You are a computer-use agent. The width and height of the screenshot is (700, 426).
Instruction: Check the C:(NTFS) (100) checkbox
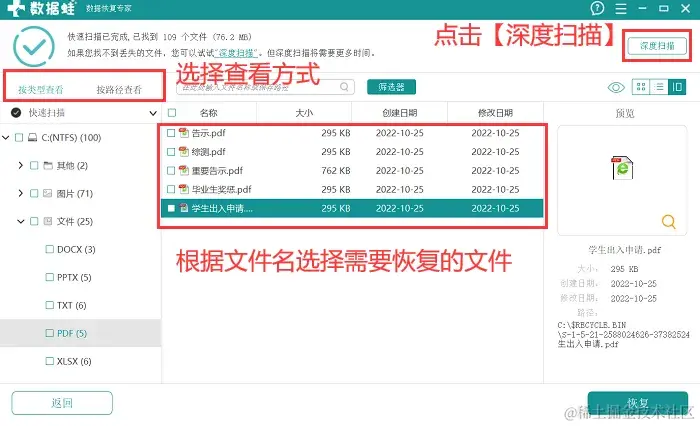click(19, 138)
